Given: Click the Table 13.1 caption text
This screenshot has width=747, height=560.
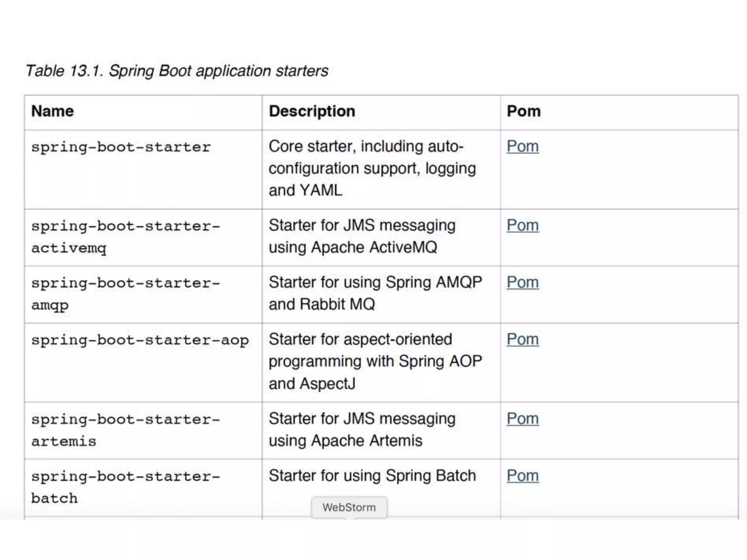Looking at the screenshot, I should click(x=177, y=71).
